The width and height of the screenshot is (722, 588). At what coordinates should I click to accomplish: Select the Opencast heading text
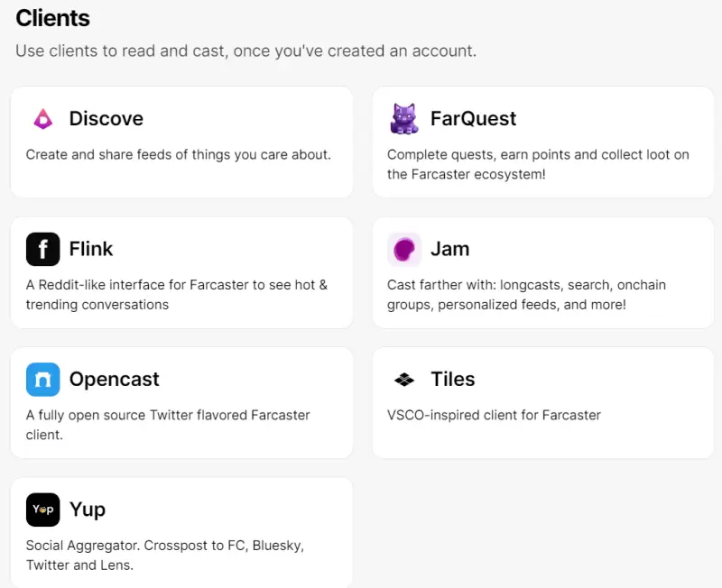point(114,380)
